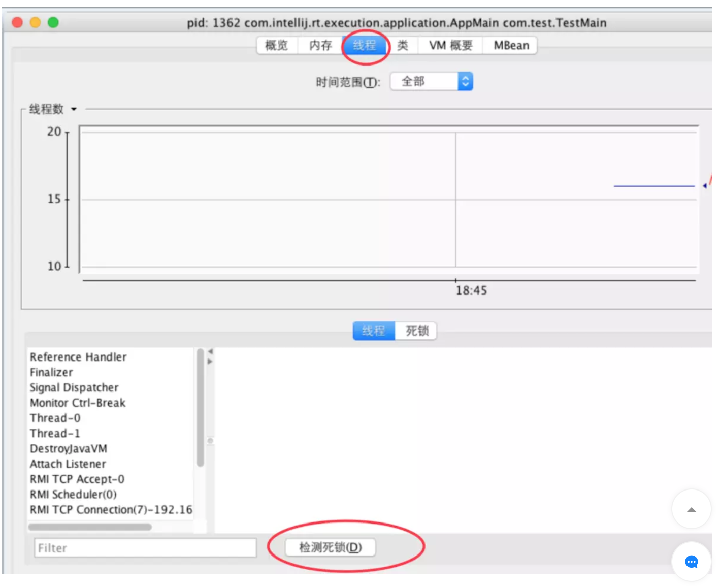Click the scroll-to-top round button
The height and width of the screenshot is (588, 720).
691,509
